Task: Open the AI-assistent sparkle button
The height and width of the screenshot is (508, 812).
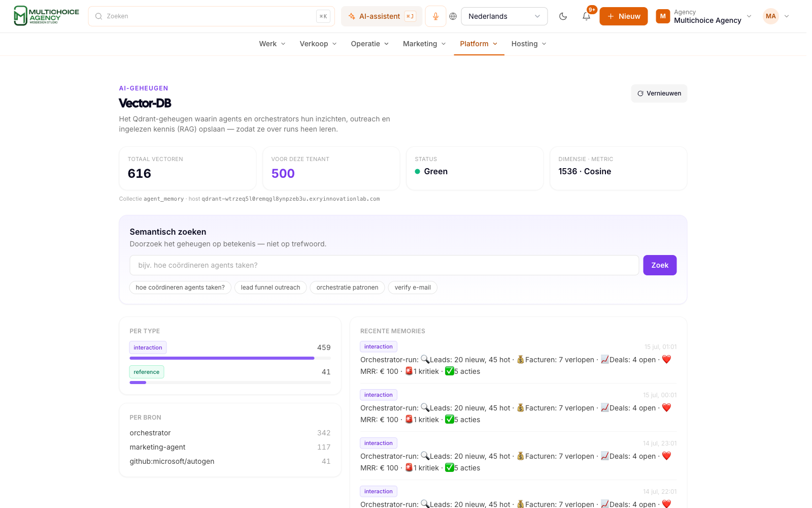Action: 382,16
